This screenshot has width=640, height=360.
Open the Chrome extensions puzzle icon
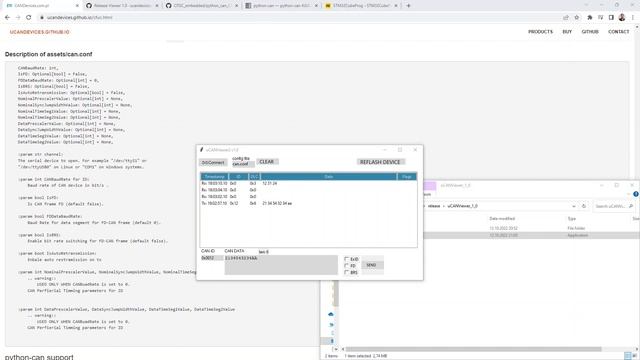point(590,18)
